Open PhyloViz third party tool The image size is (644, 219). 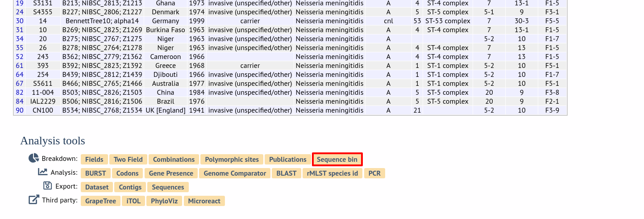pos(164,201)
